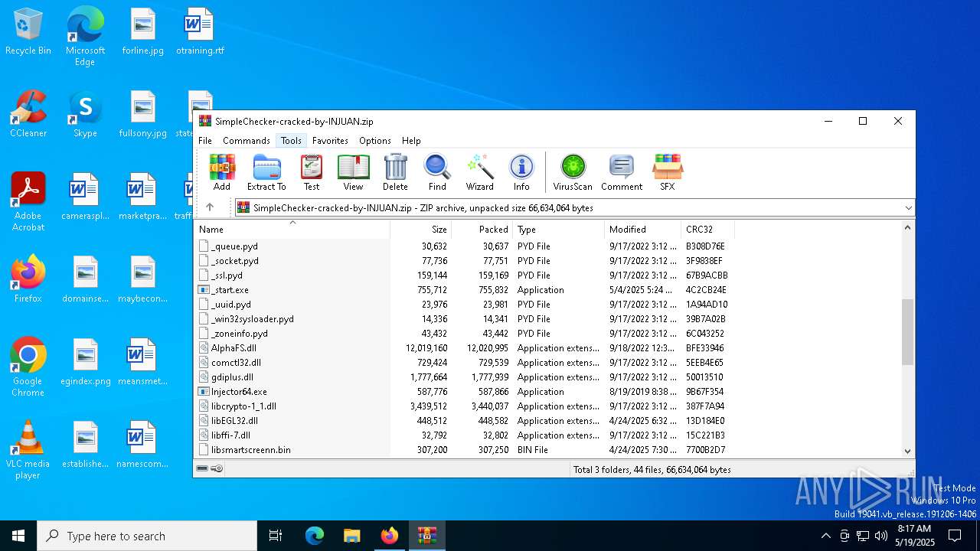Click the vertical scrollbar thumb in file list

coord(908,332)
